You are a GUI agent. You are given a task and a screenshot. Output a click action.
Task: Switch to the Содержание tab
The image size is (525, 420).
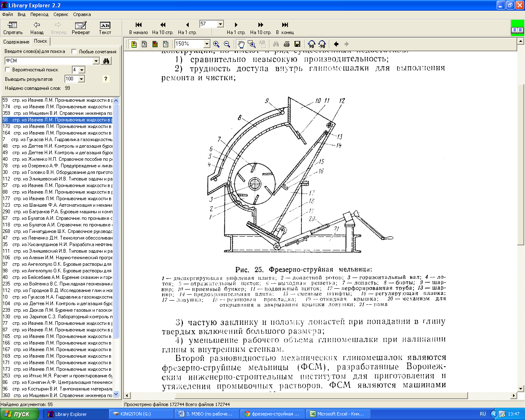pos(16,42)
